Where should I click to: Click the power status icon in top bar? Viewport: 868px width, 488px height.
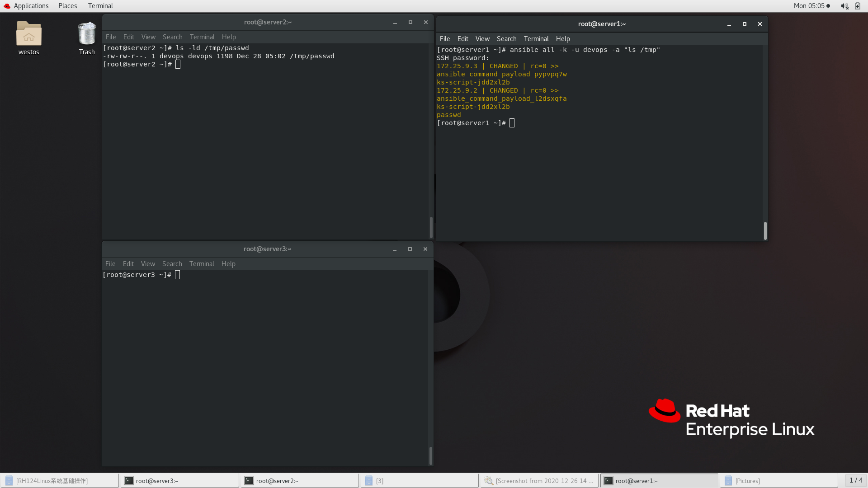(x=858, y=6)
